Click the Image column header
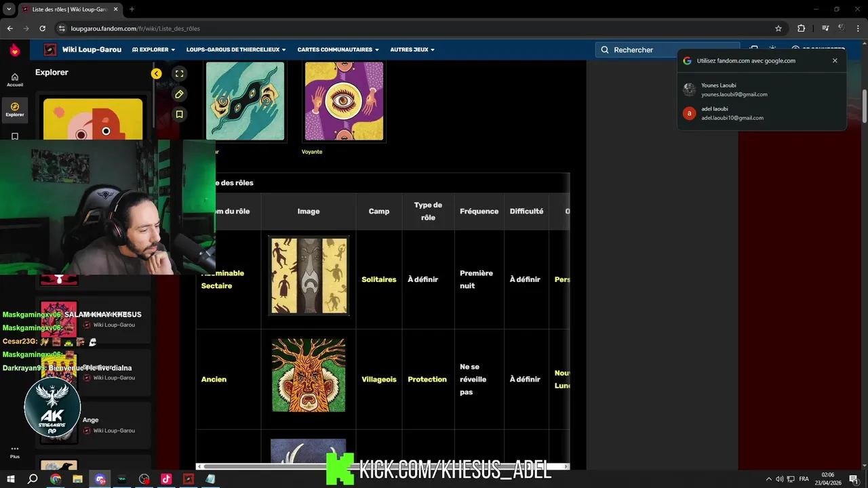The image size is (868, 488). point(309,211)
